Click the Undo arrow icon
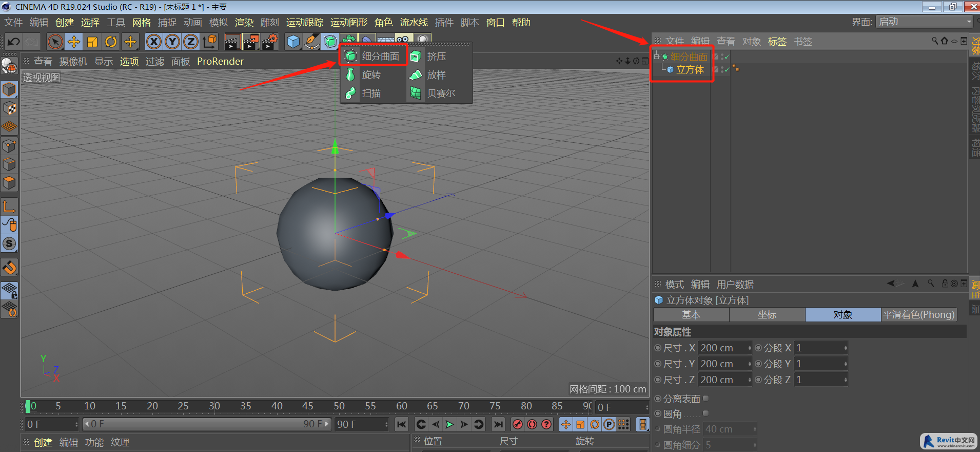 click(x=14, y=42)
